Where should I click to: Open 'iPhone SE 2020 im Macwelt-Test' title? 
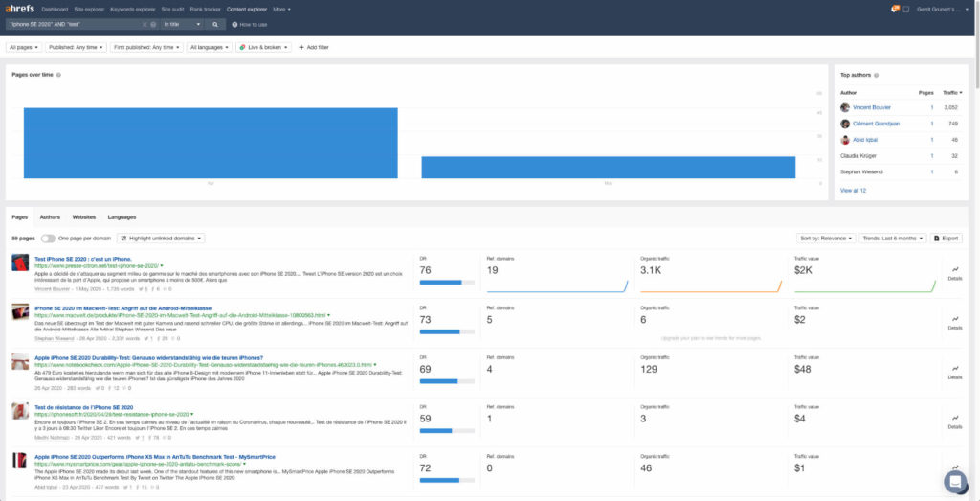(x=123, y=308)
